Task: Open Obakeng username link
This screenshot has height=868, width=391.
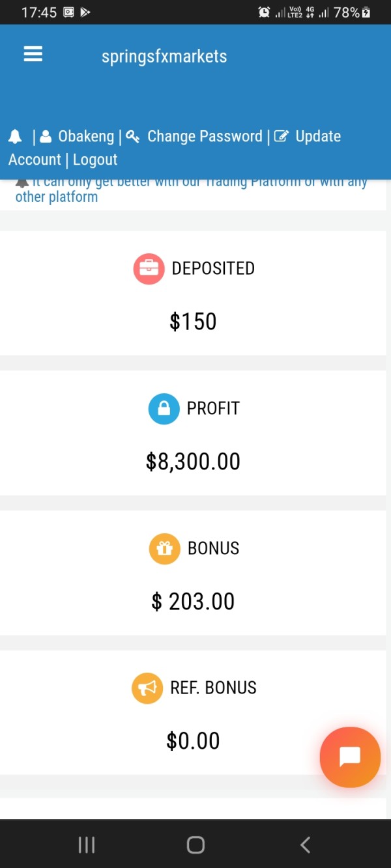Action: click(86, 137)
